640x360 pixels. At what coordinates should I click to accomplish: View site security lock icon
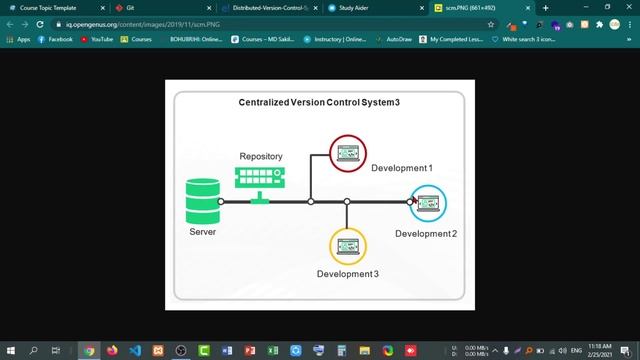(x=58, y=24)
